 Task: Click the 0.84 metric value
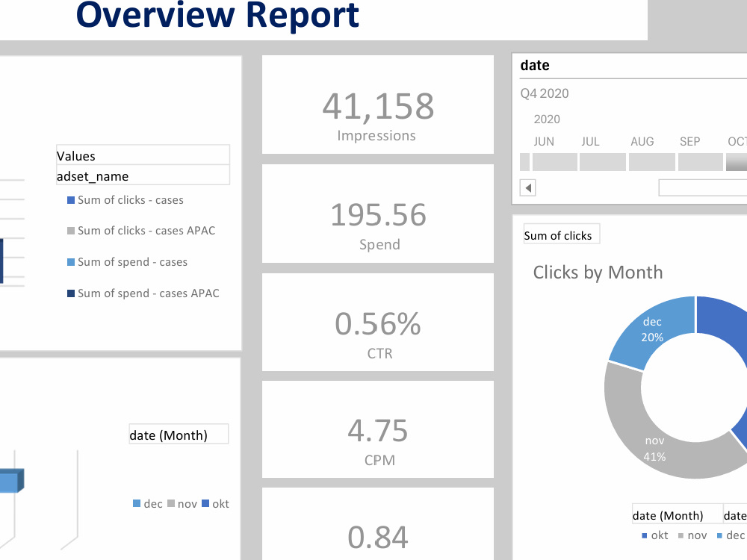point(378,537)
